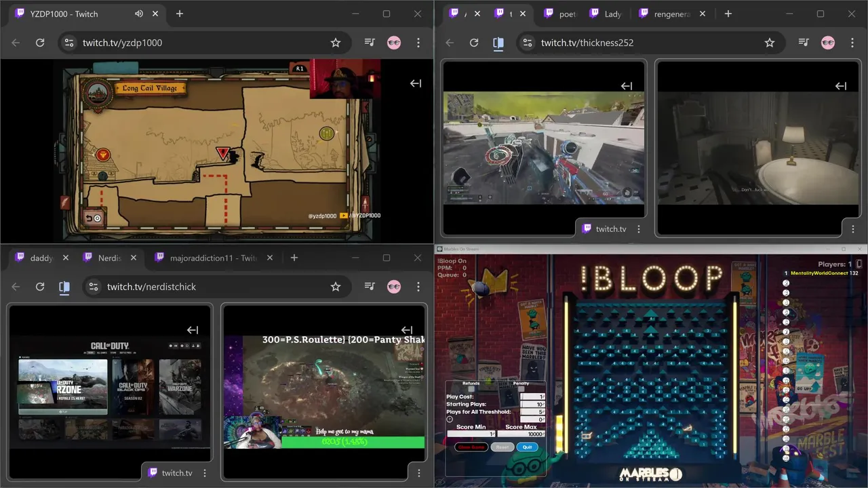Toggle split view in the nerdistchick window
The image size is (868, 488).
click(x=64, y=287)
